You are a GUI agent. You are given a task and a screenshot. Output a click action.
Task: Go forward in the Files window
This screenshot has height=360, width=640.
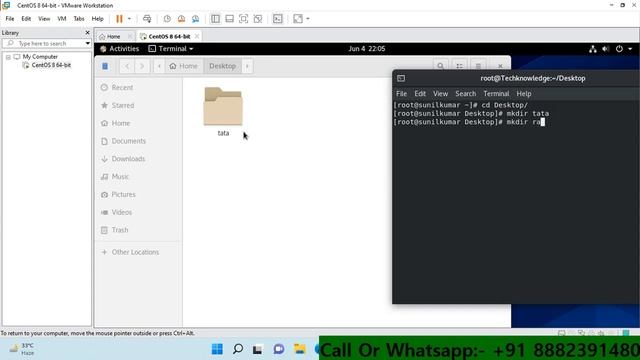pos(142,66)
